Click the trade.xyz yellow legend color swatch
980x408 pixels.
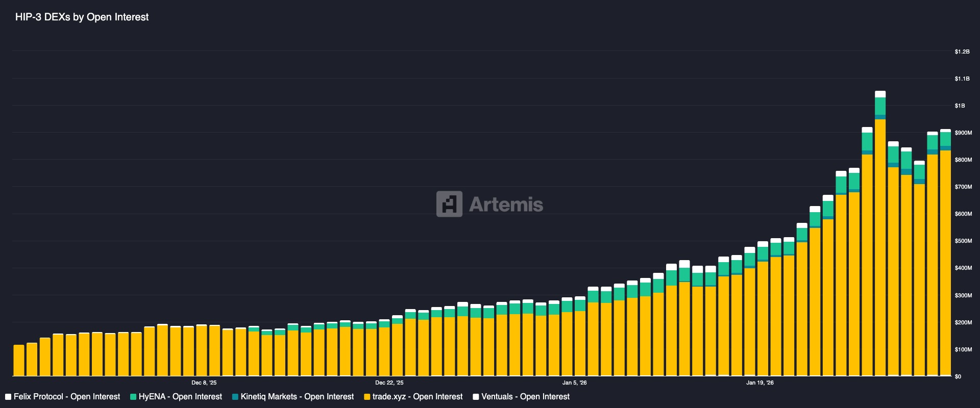point(367,397)
